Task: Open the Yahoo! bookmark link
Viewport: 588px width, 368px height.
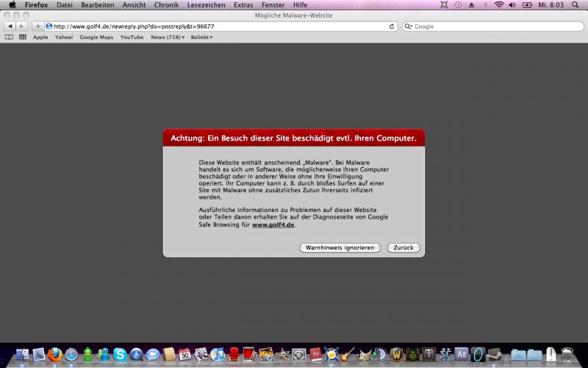Action: [x=64, y=38]
